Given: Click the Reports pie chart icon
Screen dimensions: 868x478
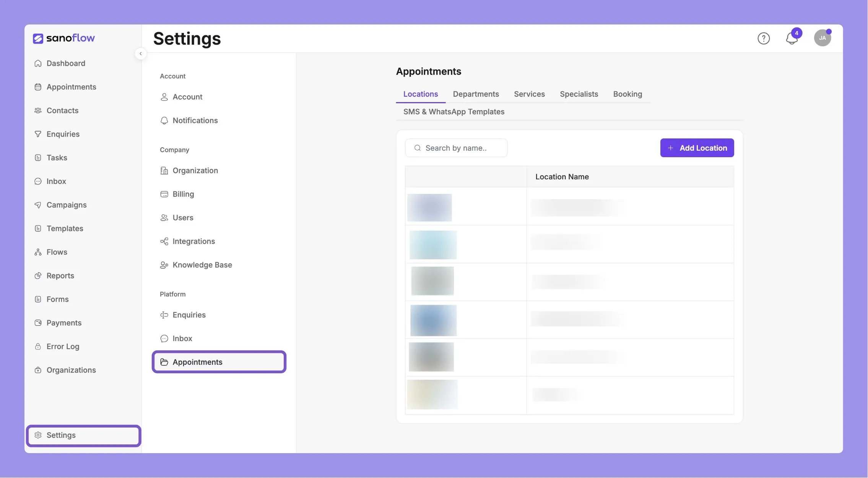Looking at the screenshot, I should tap(38, 276).
